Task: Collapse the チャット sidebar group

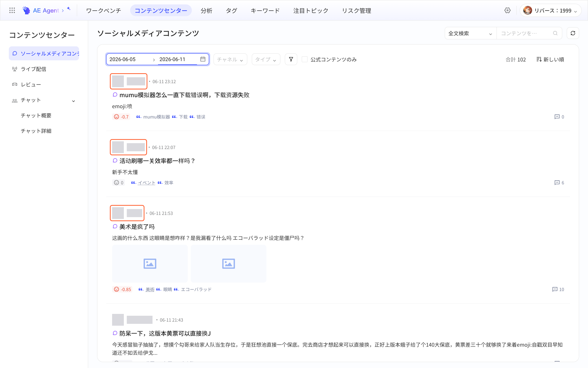Action: pyautogui.click(x=73, y=101)
